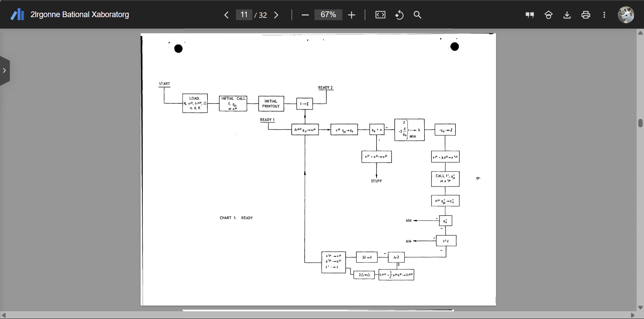Viewport: 644px width, 319px height.
Task: Go to the previous page
Action: pyautogui.click(x=226, y=15)
